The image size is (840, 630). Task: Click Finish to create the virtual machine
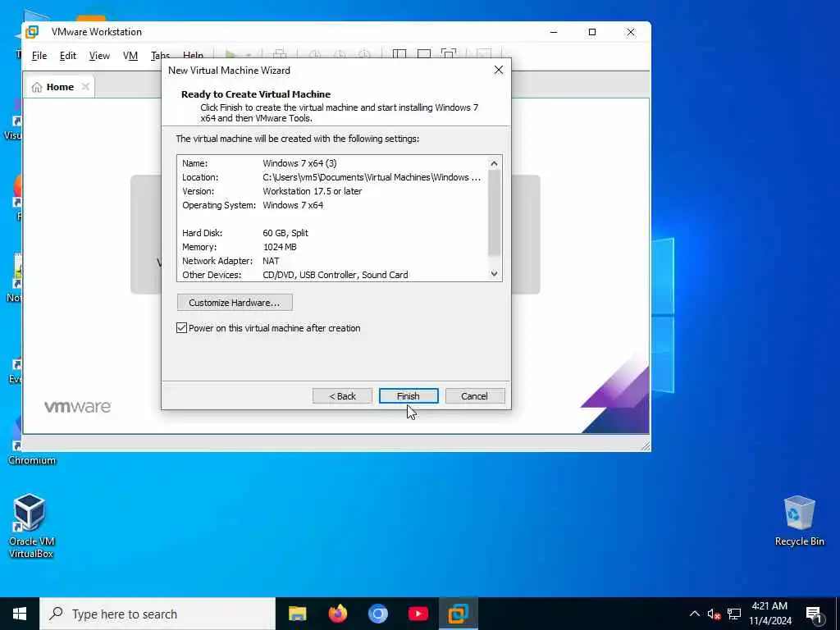click(x=409, y=396)
